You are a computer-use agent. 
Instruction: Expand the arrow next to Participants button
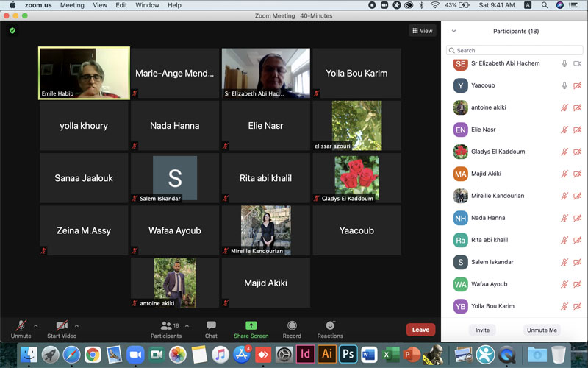click(x=187, y=325)
